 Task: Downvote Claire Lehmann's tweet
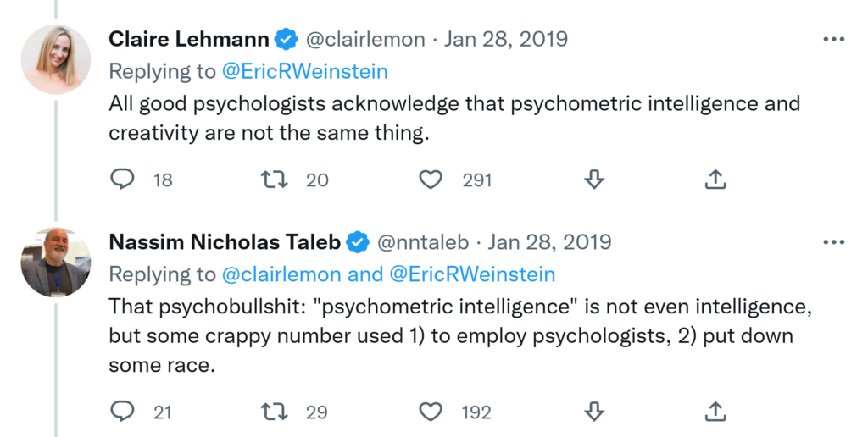point(594,180)
